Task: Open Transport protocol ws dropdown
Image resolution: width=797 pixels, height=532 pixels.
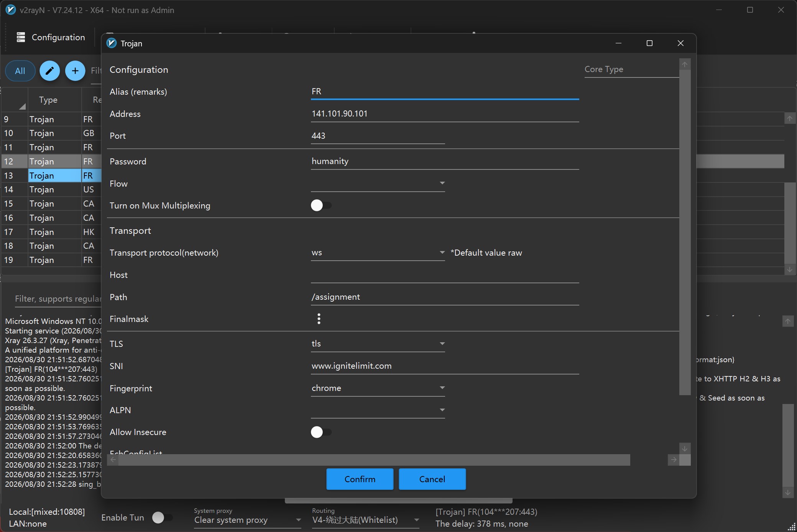Action: [x=378, y=253]
